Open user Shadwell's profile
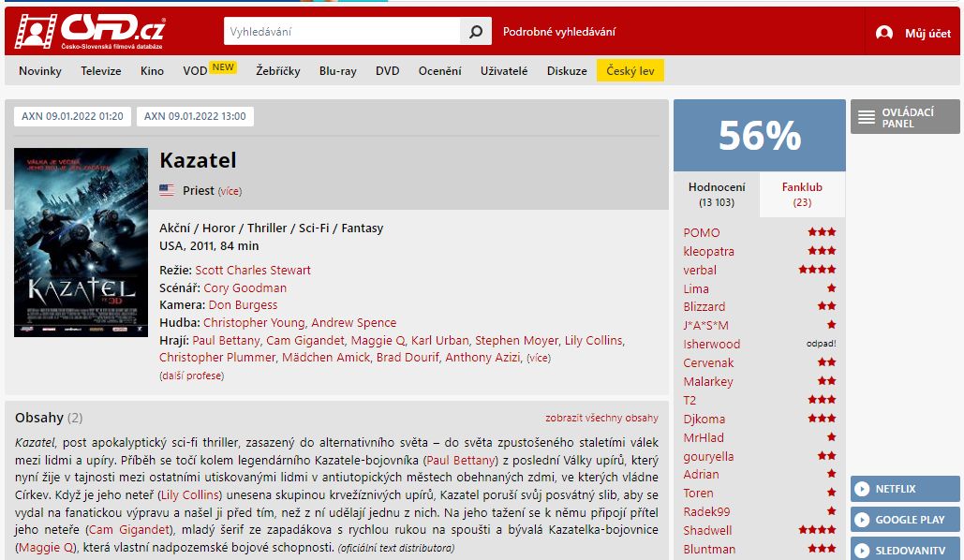The width and height of the screenshot is (964, 560). [x=707, y=530]
